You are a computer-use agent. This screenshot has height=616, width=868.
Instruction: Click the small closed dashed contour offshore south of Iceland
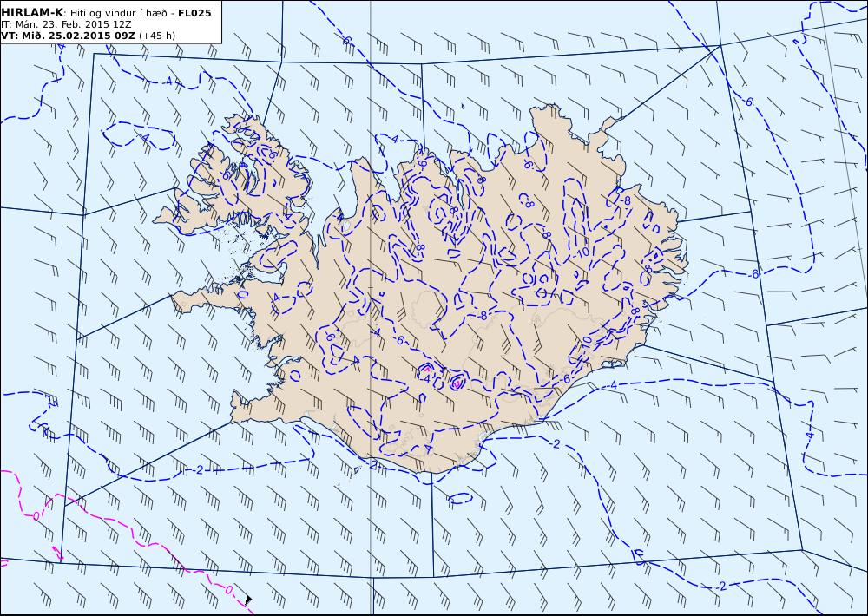461,498
